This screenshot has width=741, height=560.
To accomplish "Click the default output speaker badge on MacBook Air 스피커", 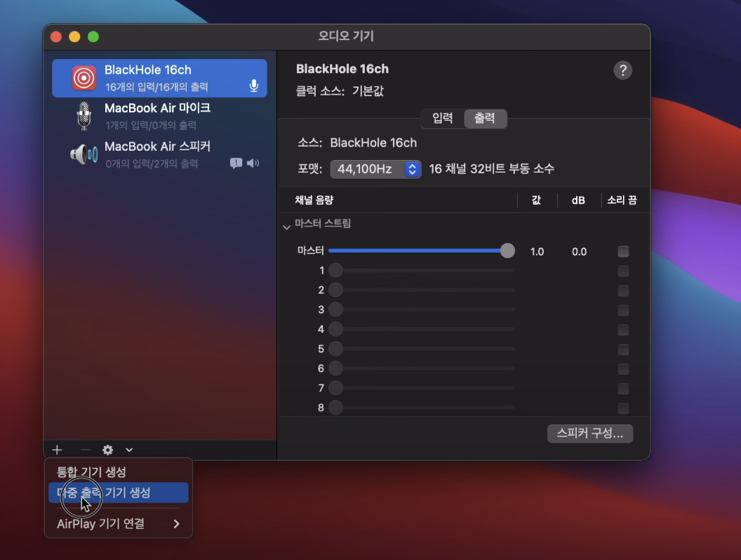I will [x=253, y=163].
